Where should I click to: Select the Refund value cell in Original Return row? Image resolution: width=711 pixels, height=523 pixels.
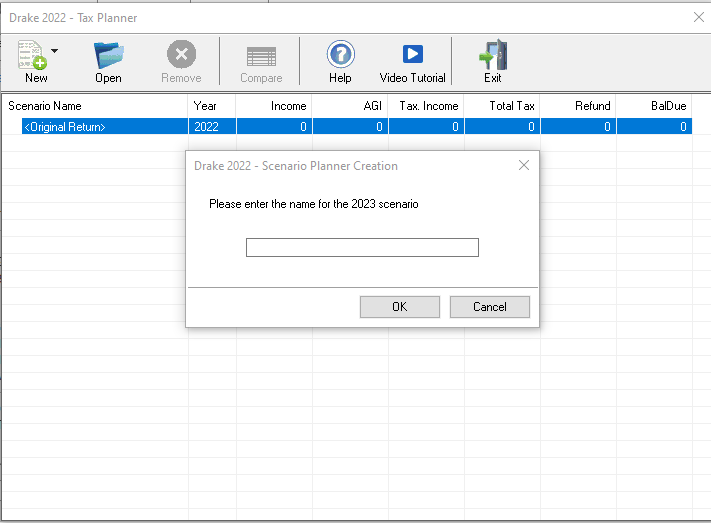tap(578, 127)
